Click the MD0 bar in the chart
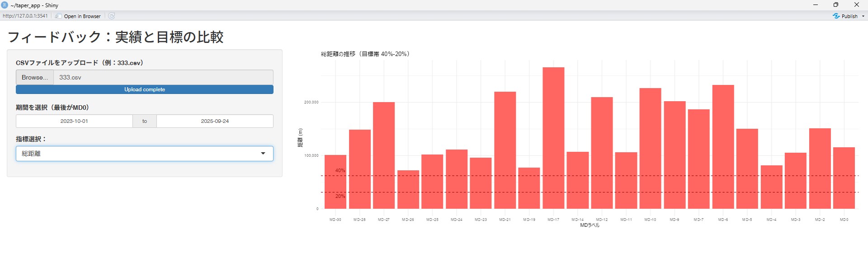 [844, 178]
